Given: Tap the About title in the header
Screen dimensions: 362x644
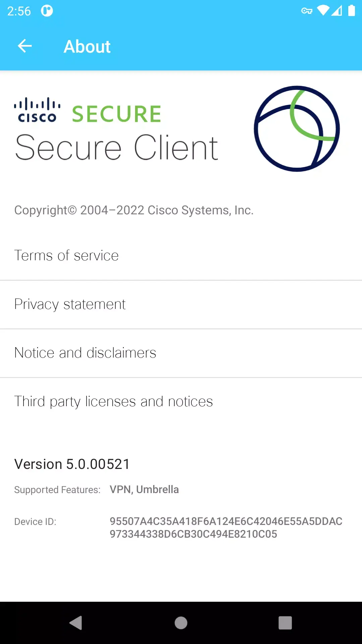Looking at the screenshot, I should click(x=87, y=46).
